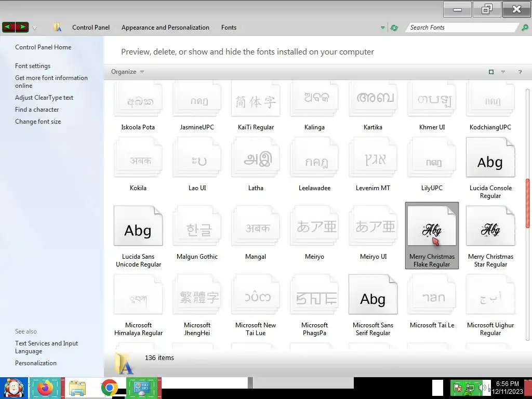Select the Microsoft Sans Serif Regular font
The width and height of the screenshot is (532, 399).
pyautogui.click(x=373, y=295)
